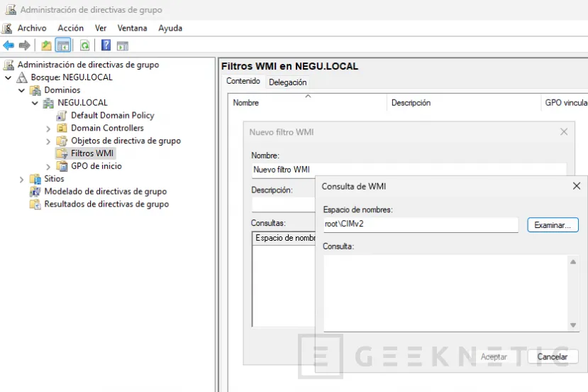Click the menu bar system icon beside Archivo

pyautogui.click(x=7, y=28)
